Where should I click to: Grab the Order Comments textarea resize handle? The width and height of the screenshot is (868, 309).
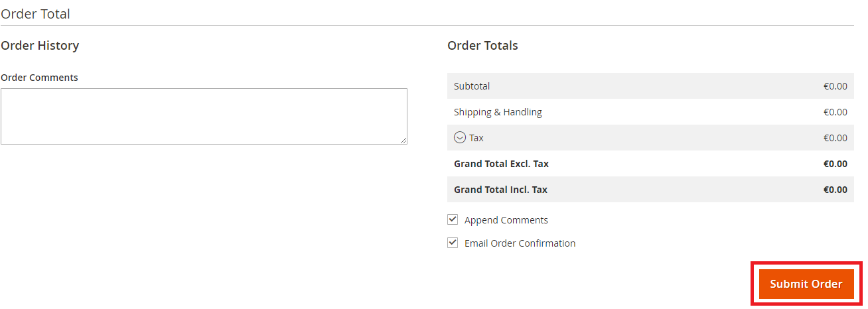click(403, 141)
